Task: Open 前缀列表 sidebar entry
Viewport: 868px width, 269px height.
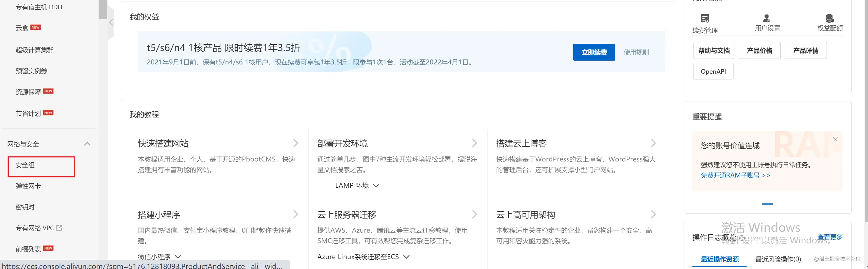Action: 28,249
